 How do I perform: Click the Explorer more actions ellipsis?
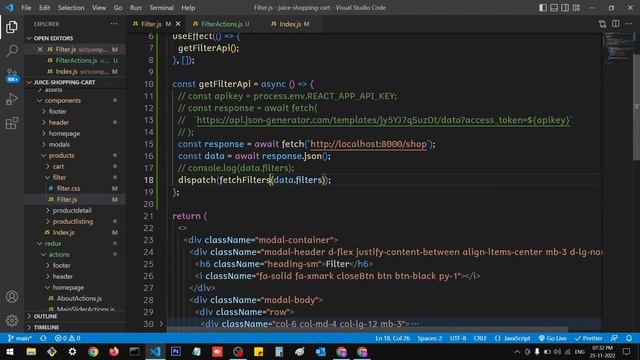[x=114, y=24]
